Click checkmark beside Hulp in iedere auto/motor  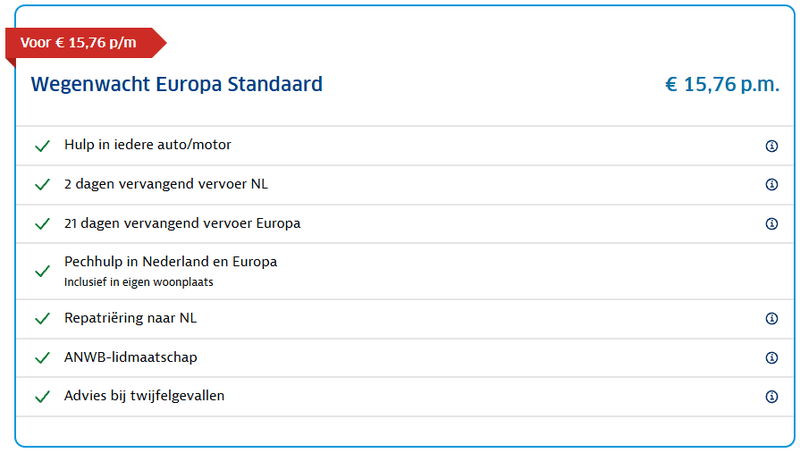42,146
